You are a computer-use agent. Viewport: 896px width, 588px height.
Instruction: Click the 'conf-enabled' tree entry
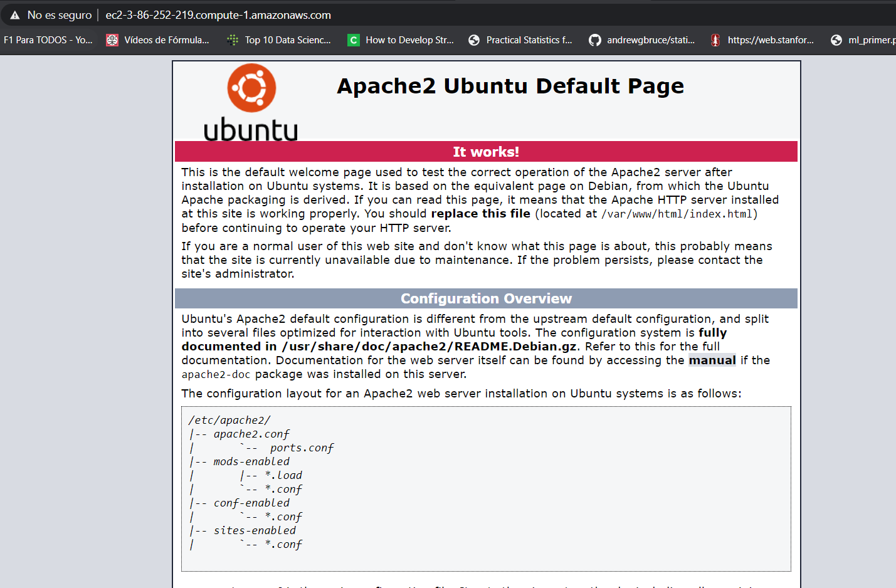pos(251,503)
